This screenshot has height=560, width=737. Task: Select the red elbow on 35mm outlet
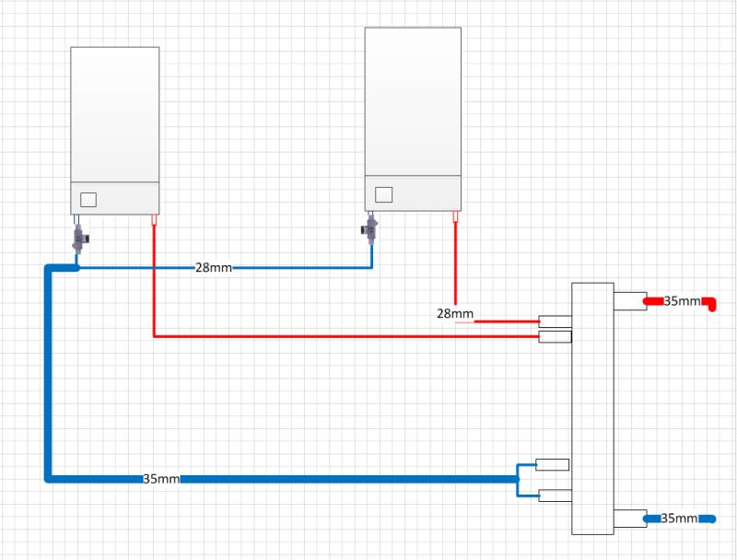(709, 303)
